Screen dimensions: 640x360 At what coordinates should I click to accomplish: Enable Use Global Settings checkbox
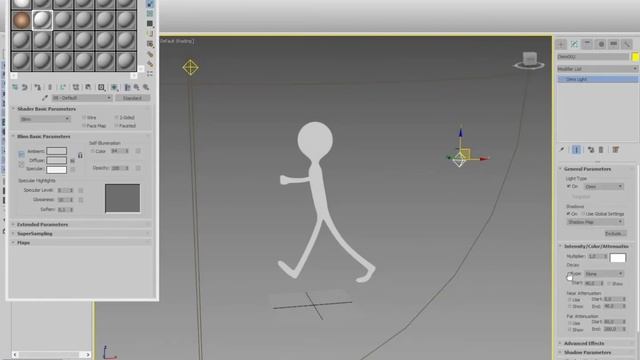pos(583,213)
